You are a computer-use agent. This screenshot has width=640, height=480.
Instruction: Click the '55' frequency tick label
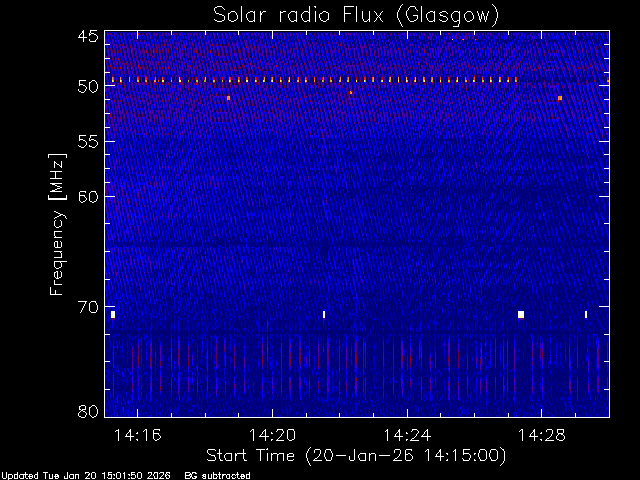click(x=88, y=142)
